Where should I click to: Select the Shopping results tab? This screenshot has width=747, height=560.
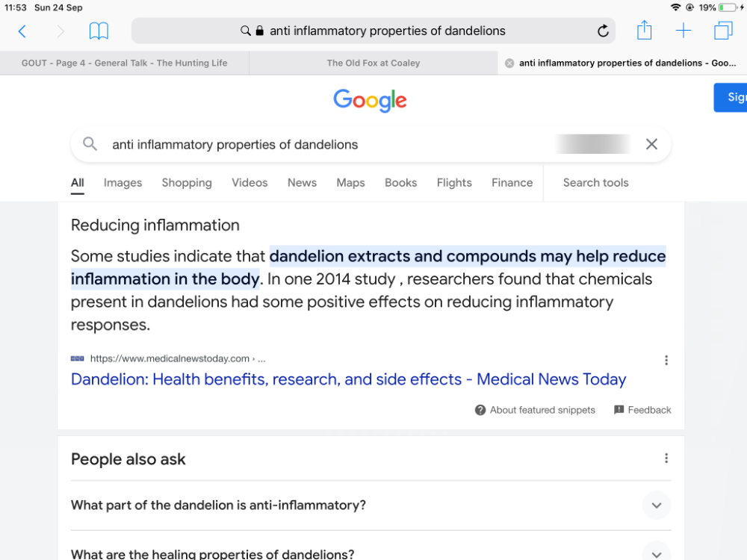[x=187, y=183]
